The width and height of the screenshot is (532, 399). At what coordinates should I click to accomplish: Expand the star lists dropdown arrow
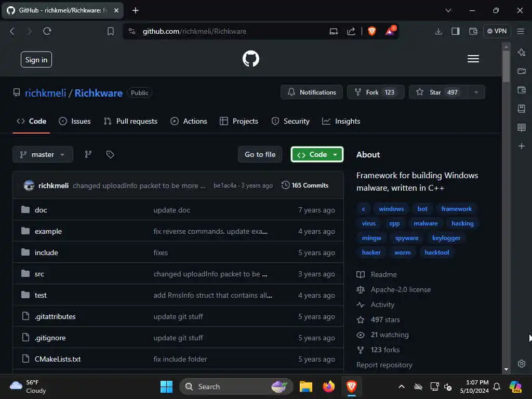click(476, 92)
